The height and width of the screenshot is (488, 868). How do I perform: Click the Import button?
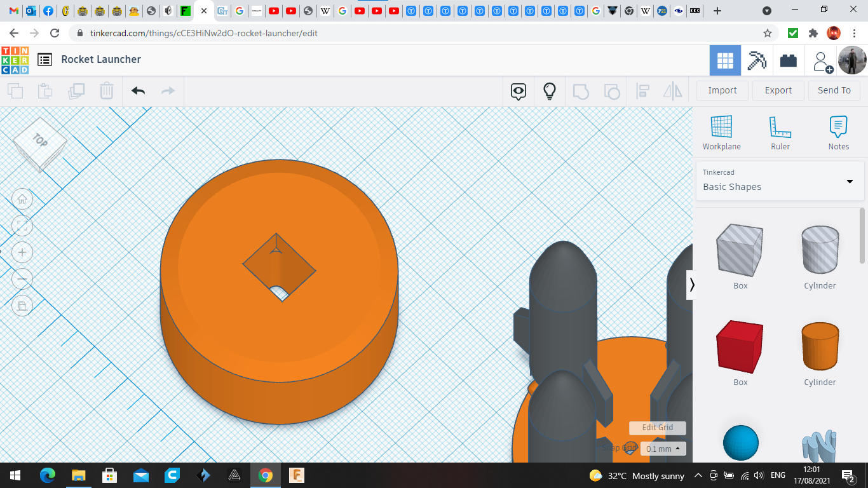click(722, 90)
